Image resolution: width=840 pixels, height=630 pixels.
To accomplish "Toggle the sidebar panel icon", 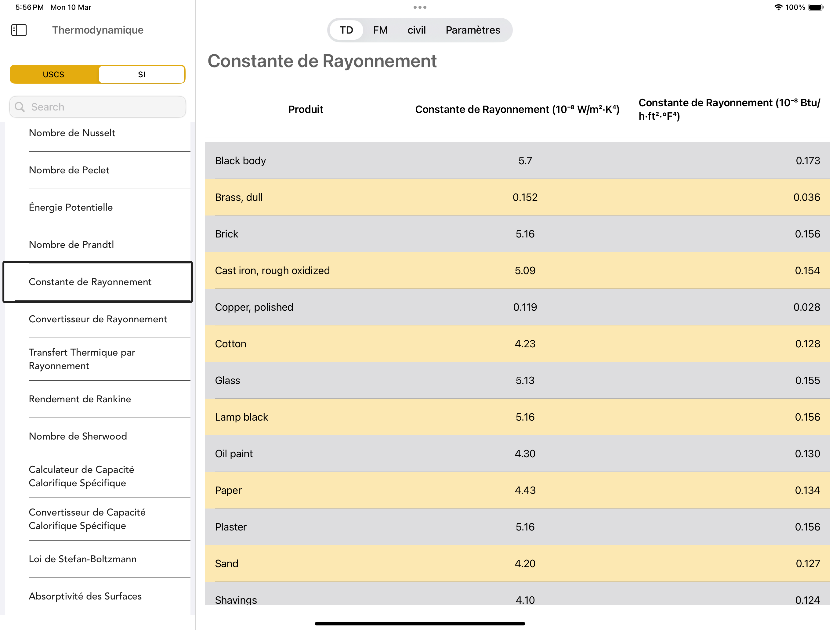I will point(19,30).
